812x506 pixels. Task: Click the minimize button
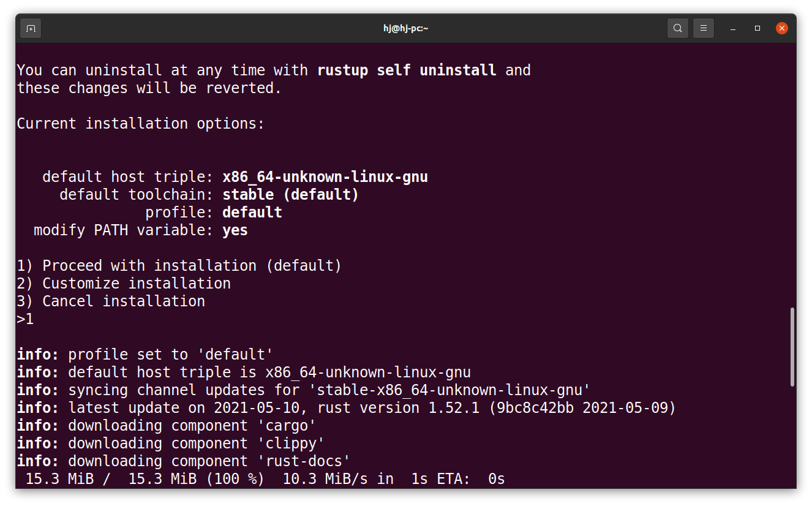tap(732, 28)
